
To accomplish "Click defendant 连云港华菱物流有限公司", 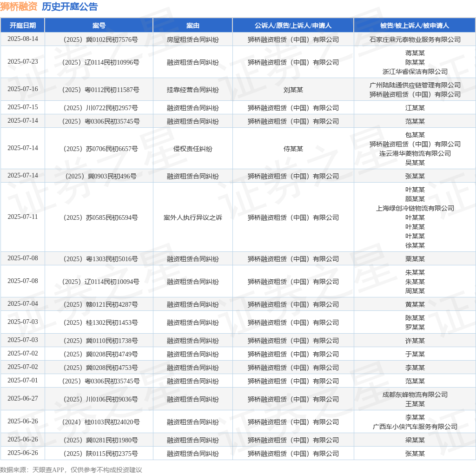I will coord(415,153).
